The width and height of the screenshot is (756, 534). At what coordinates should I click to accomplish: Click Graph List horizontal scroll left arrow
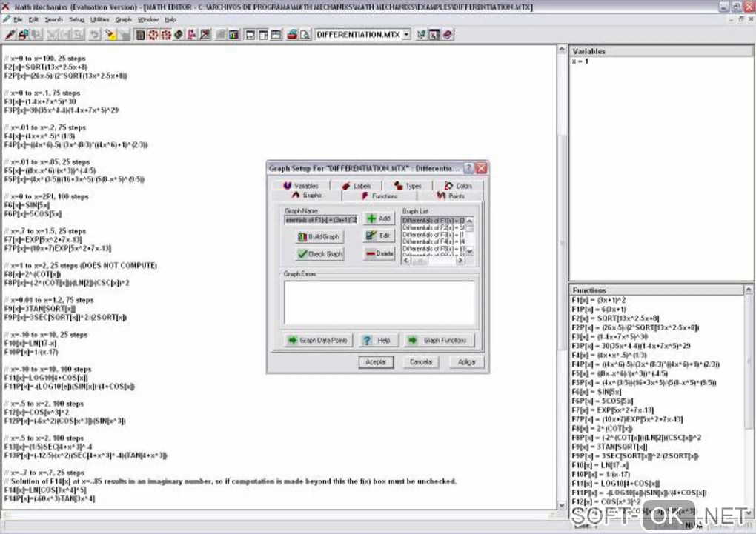pos(406,260)
